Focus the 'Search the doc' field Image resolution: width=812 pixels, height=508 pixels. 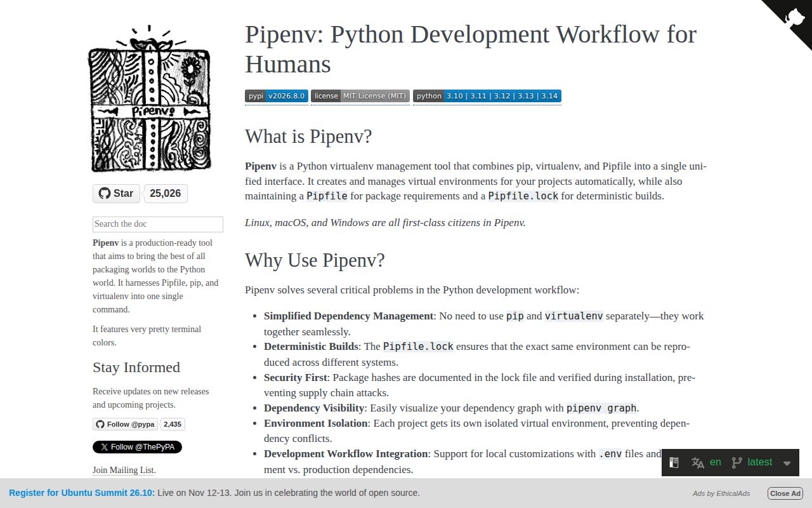click(158, 224)
